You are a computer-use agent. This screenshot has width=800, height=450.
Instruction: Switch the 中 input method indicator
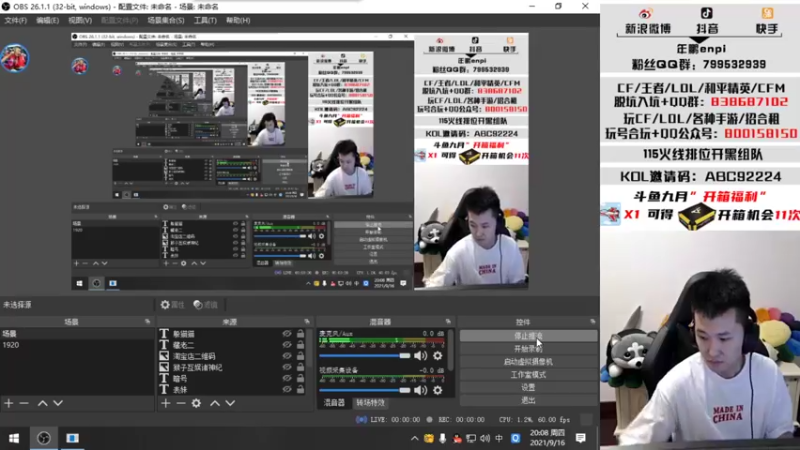tap(499, 438)
